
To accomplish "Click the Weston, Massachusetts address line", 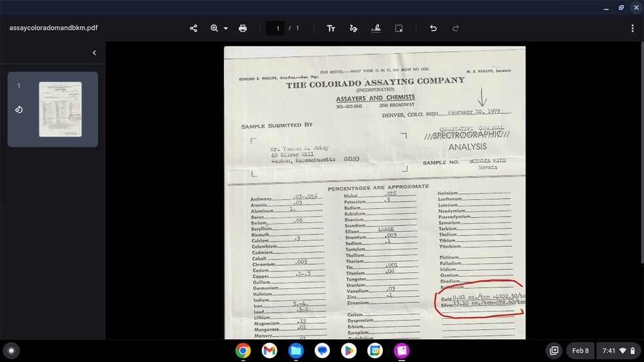I will [x=315, y=160].
